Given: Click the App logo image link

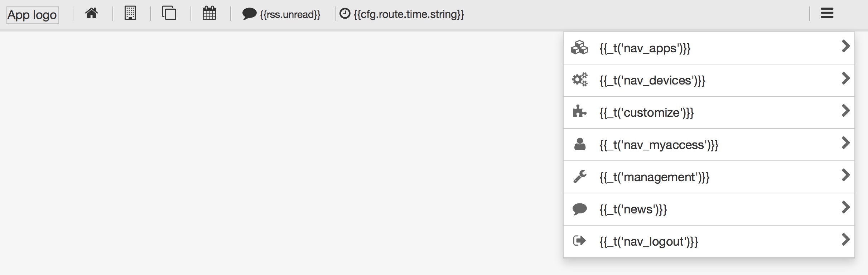Looking at the screenshot, I should [x=32, y=15].
